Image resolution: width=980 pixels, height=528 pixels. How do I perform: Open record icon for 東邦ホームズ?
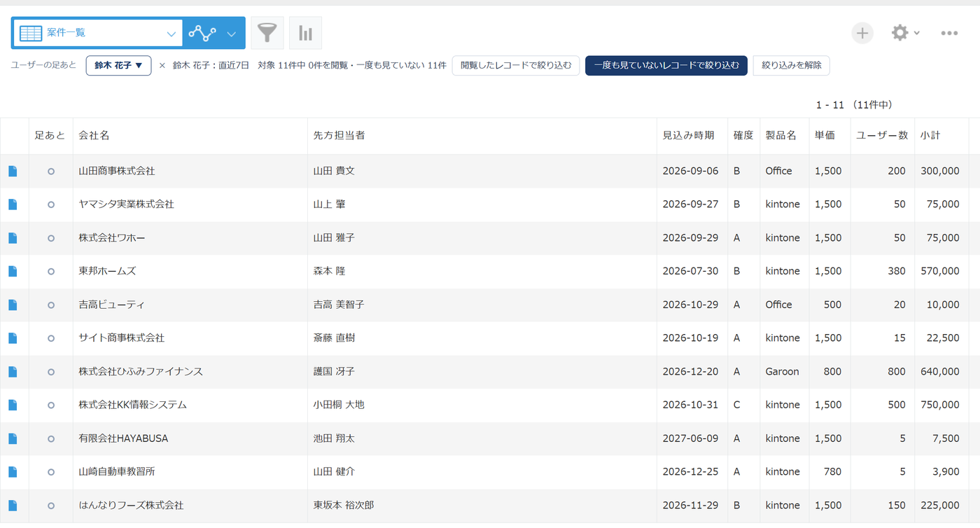13,271
